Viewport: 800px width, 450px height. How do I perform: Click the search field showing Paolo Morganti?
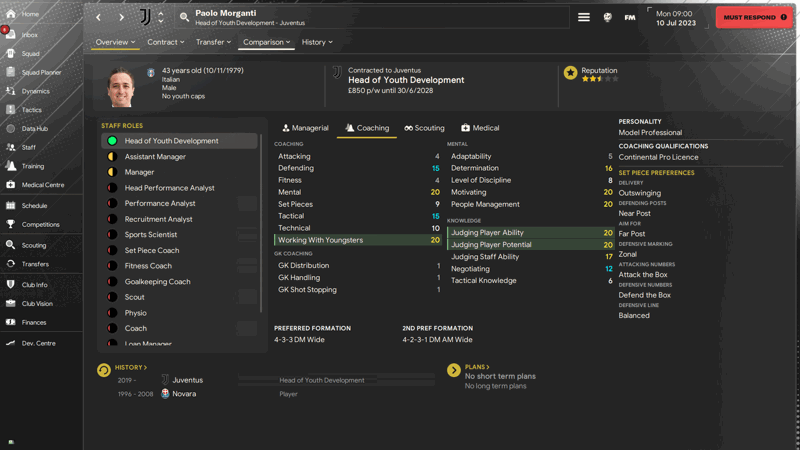pyautogui.click(x=372, y=17)
